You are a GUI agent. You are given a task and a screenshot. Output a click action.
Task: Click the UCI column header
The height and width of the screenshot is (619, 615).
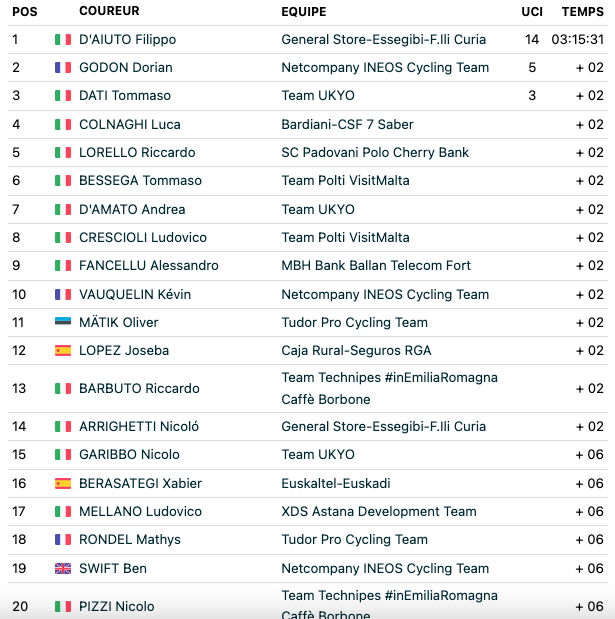pyautogui.click(x=532, y=12)
